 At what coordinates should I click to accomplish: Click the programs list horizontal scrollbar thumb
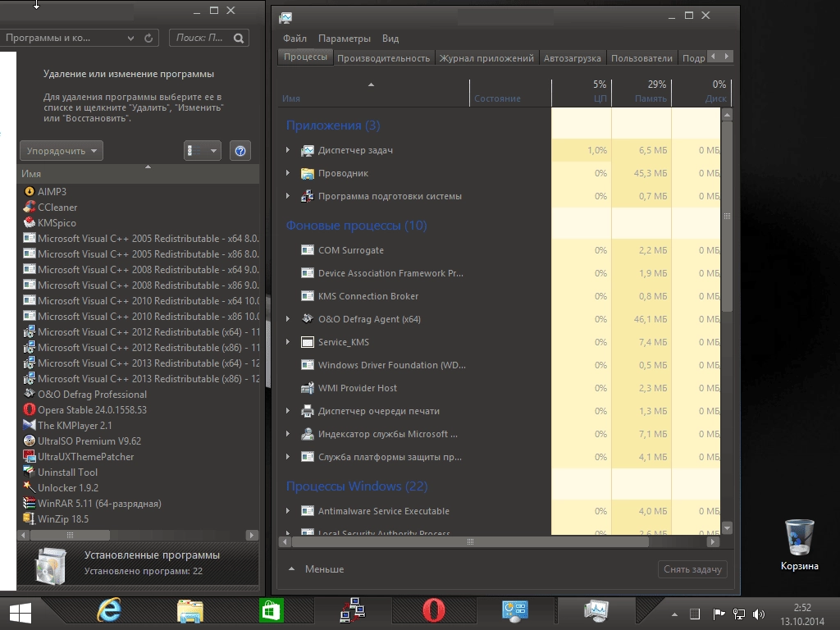[71, 535]
